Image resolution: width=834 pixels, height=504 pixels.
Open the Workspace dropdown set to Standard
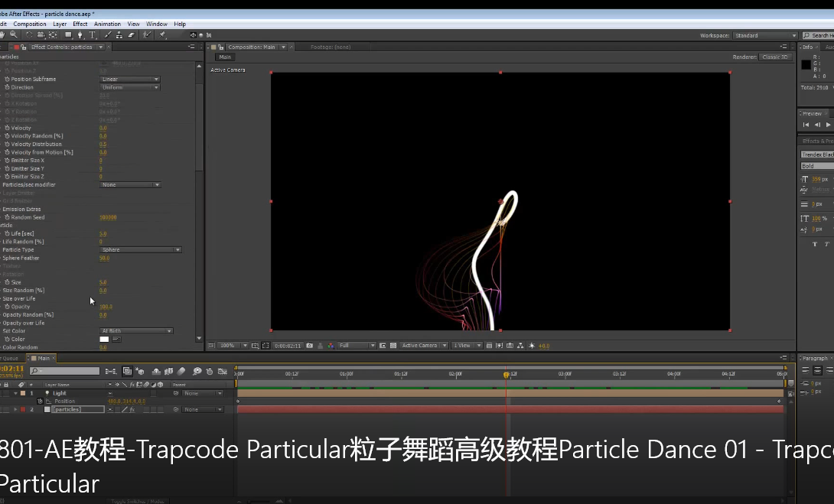765,36
